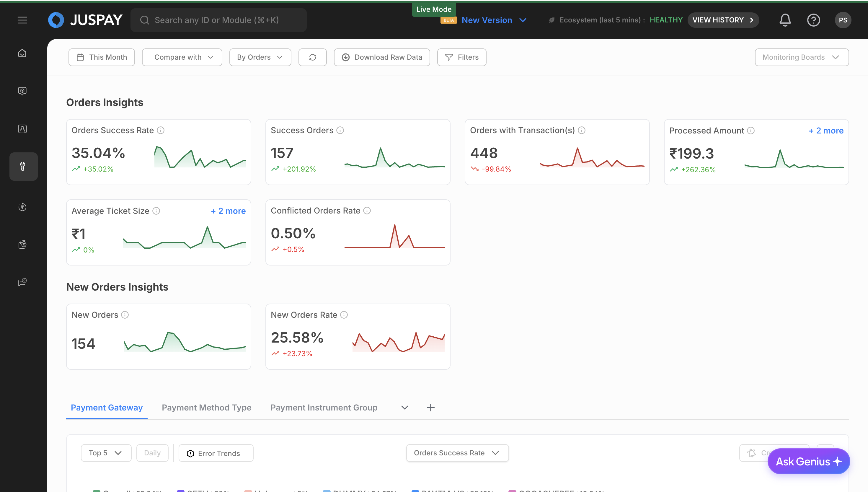Expand the Monitoring Boards dropdown
This screenshot has height=492, width=868.
(801, 57)
